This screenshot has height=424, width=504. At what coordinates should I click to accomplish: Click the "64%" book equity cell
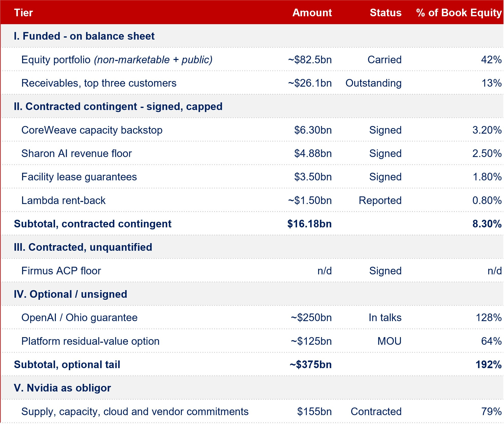point(491,341)
